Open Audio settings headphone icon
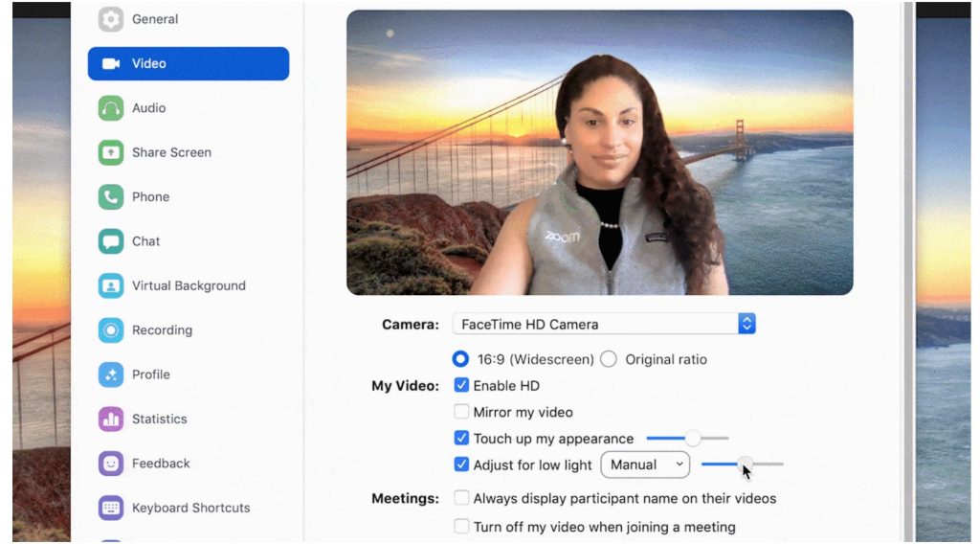This screenshot has width=980, height=544. tap(111, 108)
